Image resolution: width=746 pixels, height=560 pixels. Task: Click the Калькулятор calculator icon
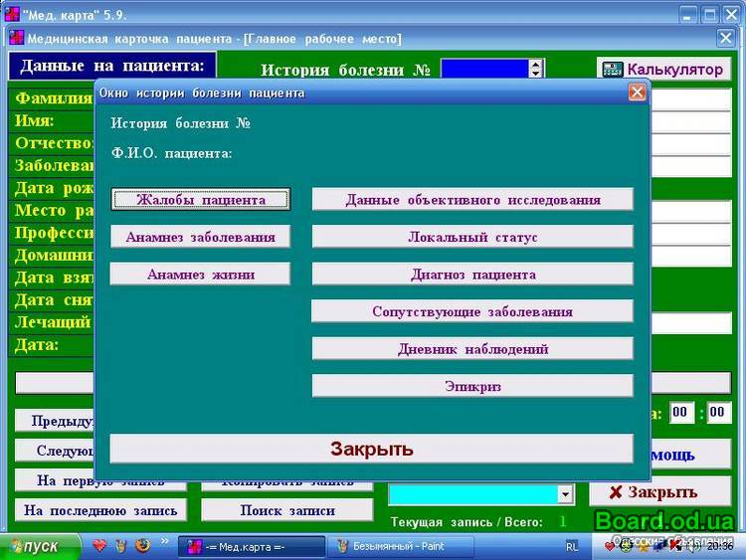click(612, 70)
